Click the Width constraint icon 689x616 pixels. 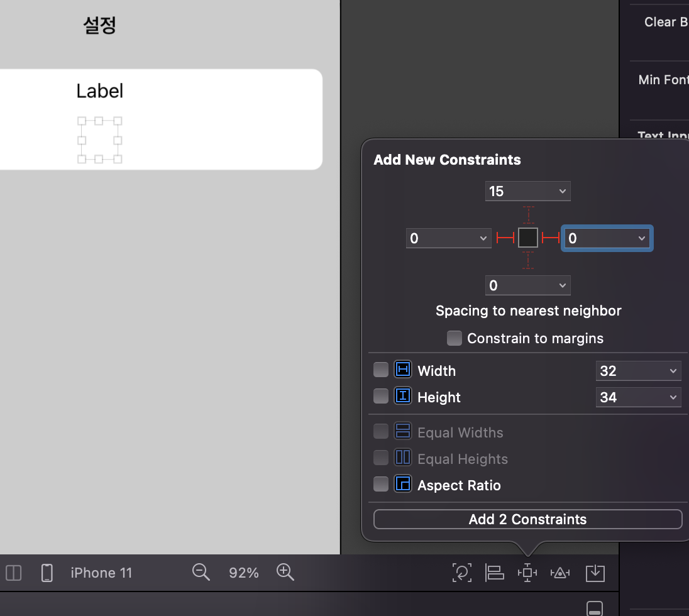[402, 369]
